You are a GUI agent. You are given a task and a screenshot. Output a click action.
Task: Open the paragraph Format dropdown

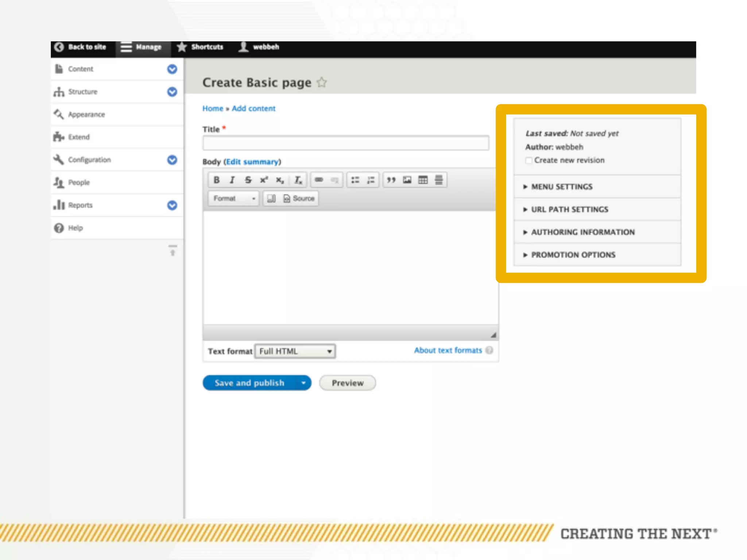click(x=234, y=199)
